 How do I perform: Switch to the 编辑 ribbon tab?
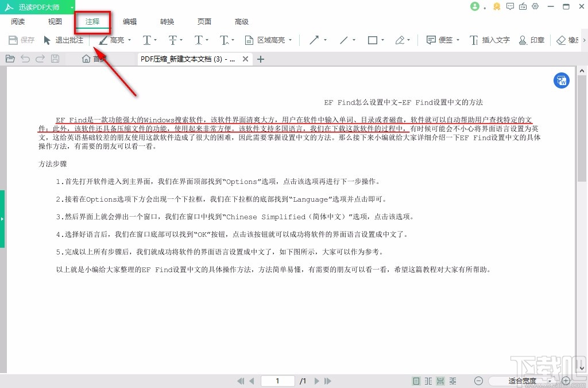pos(129,21)
